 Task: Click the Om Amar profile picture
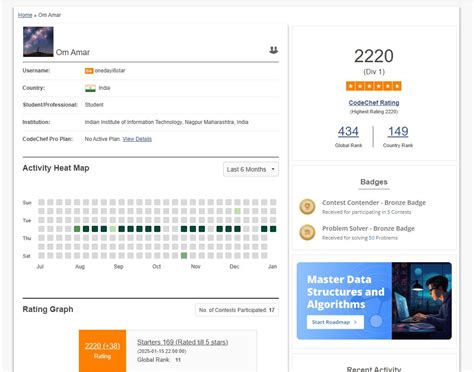point(38,42)
